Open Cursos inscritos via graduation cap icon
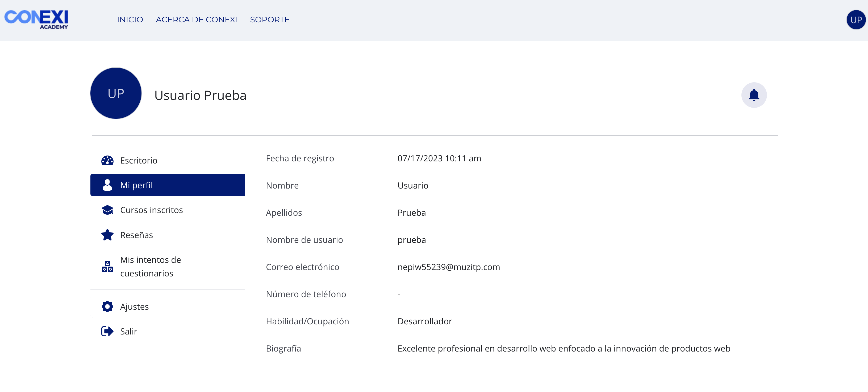868x392 pixels. click(x=107, y=210)
